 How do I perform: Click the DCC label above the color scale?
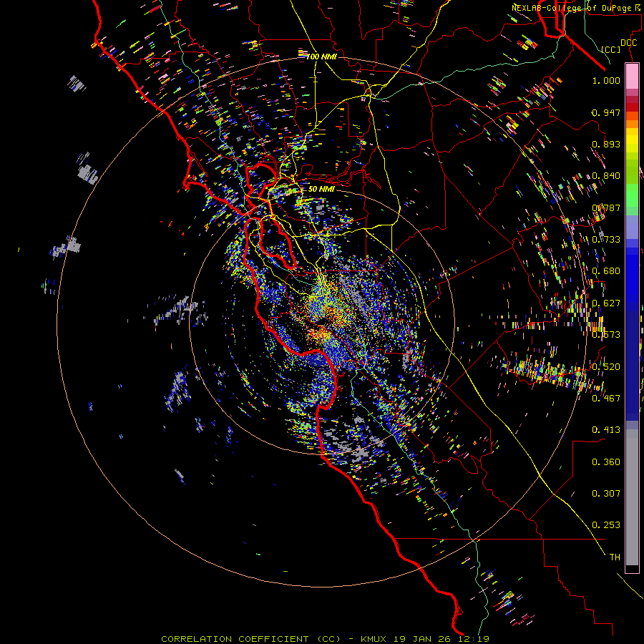pyautogui.click(x=628, y=43)
